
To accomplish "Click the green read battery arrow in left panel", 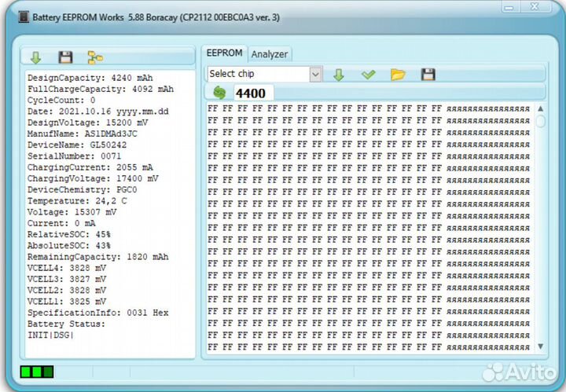I will pos(35,57).
